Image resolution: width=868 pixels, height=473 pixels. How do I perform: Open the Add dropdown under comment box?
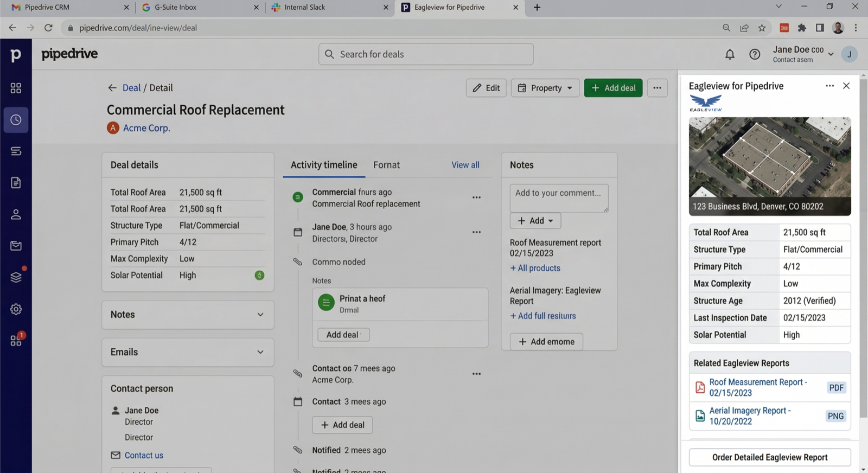click(x=535, y=221)
